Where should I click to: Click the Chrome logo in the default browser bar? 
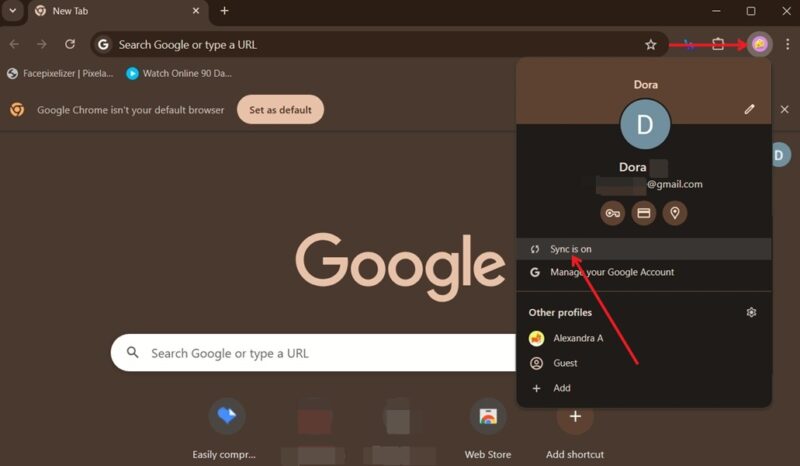coord(17,109)
